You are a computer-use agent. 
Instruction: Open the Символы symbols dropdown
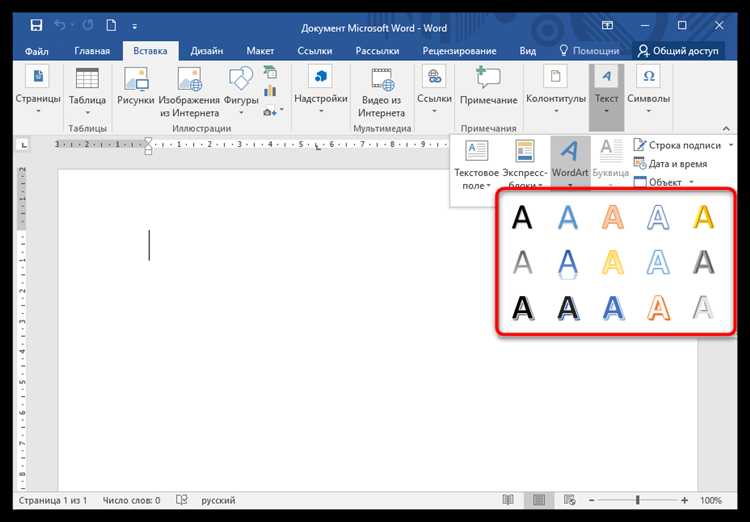tap(648, 91)
